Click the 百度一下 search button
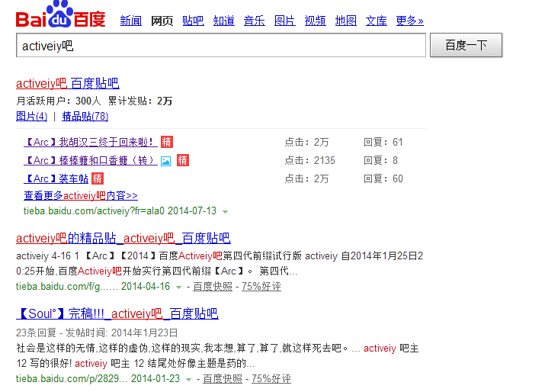The width and height of the screenshot is (545, 392). [466, 45]
